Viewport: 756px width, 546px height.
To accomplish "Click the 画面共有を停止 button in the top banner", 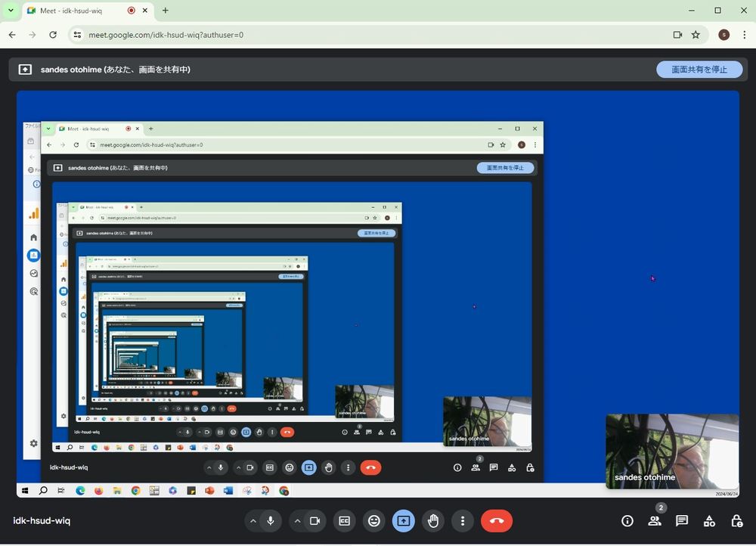I will [699, 70].
